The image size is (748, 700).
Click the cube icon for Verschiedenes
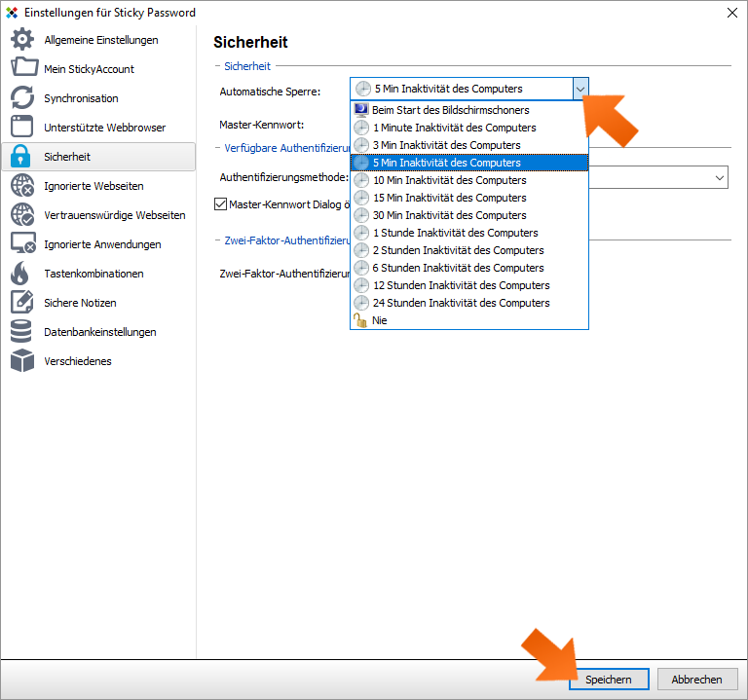pyautogui.click(x=22, y=360)
